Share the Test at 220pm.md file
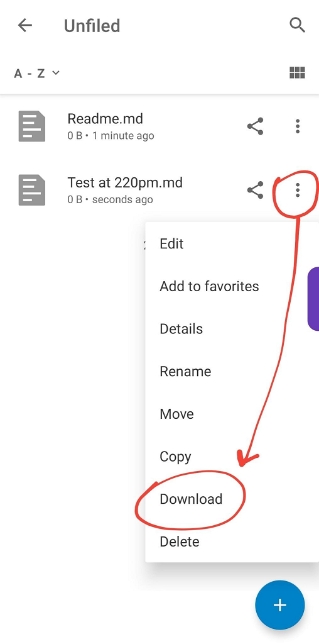Screen dimensions: 319x644 pos(255,190)
